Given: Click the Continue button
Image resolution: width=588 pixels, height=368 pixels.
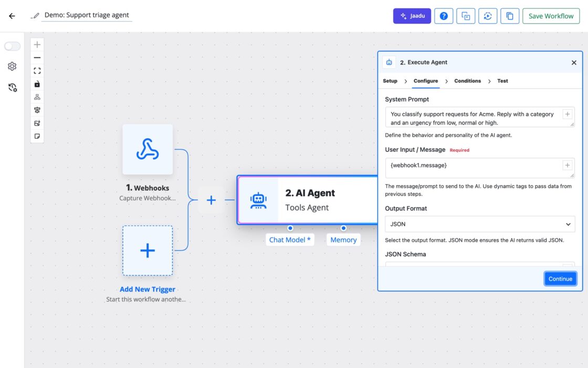Looking at the screenshot, I should pyautogui.click(x=560, y=279).
